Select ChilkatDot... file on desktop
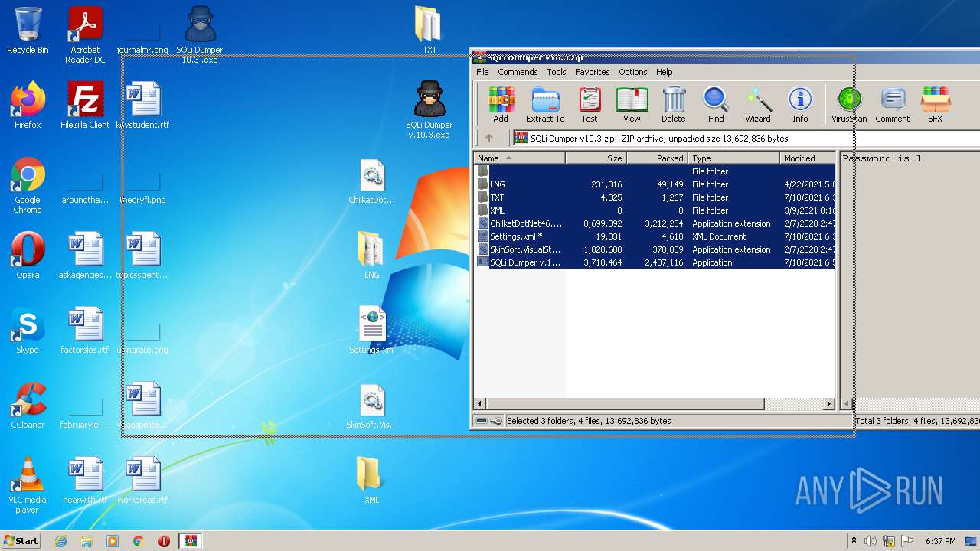The width and height of the screenshot is (980, 551). pyautogui.click(x=372, y=181)
